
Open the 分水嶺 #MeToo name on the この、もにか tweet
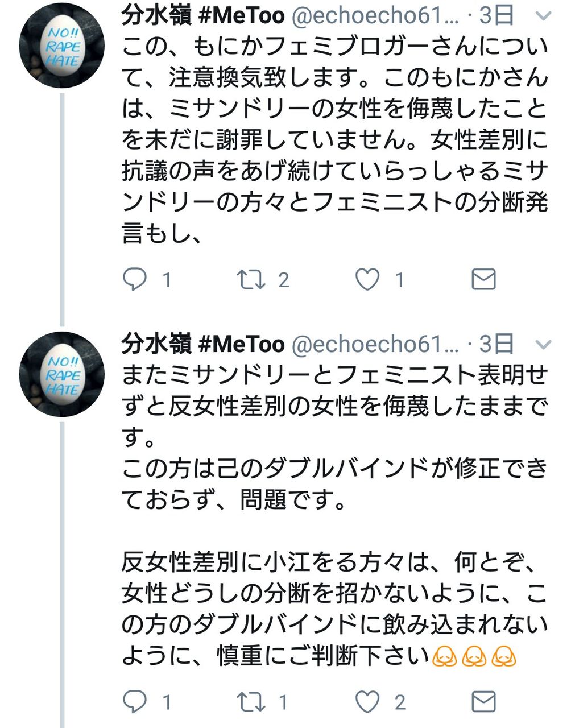[203, 15]
